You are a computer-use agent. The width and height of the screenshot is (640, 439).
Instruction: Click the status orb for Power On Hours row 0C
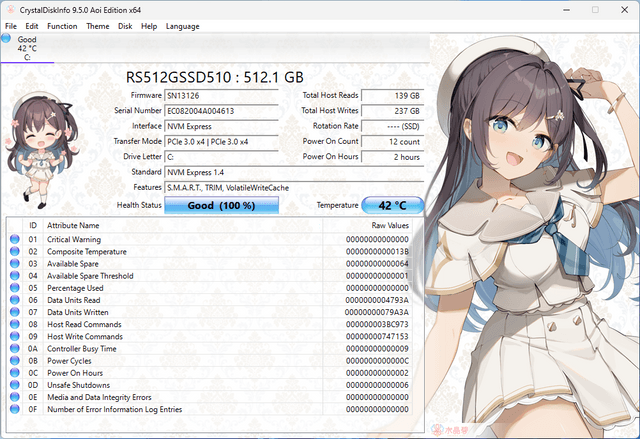pos(15,372)
